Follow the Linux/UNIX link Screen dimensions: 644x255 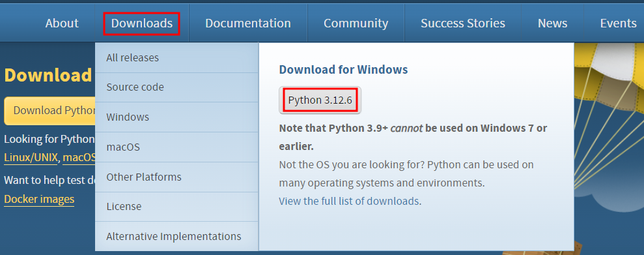pos(31,158)
